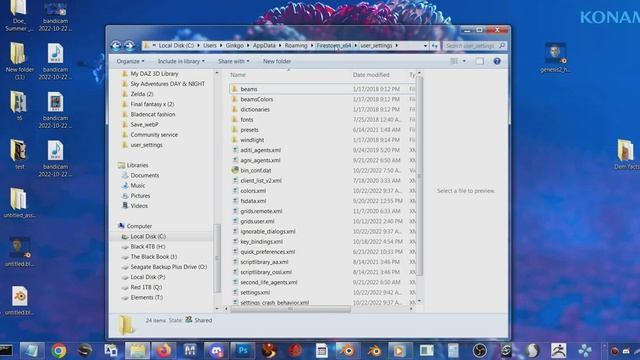Viewport: 640px width, 360px height.
Task: Open view options dropdown arrow
Action: (x=464, y=61)
